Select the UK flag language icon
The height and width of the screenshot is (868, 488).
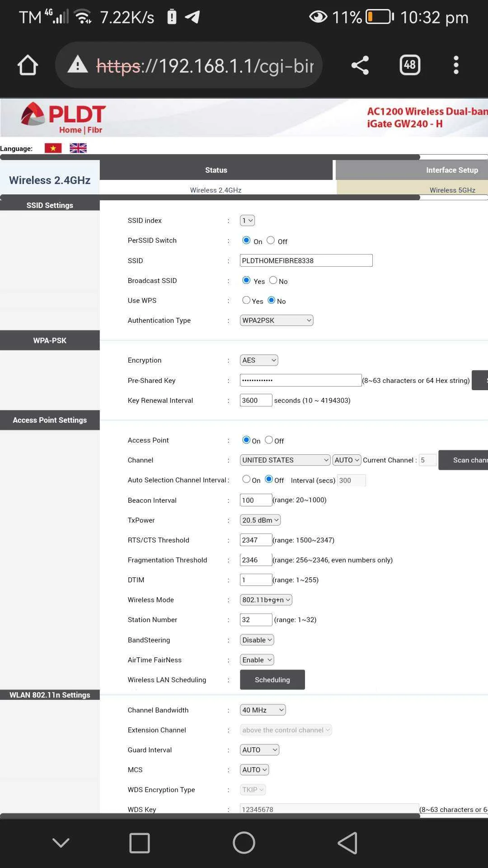tap(78, 148)
